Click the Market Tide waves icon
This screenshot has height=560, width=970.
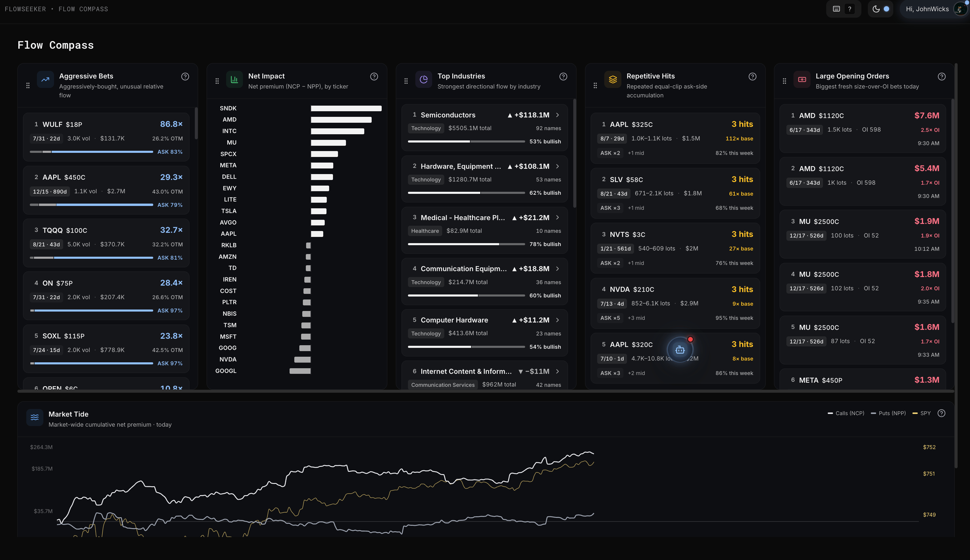pos(35,417)
